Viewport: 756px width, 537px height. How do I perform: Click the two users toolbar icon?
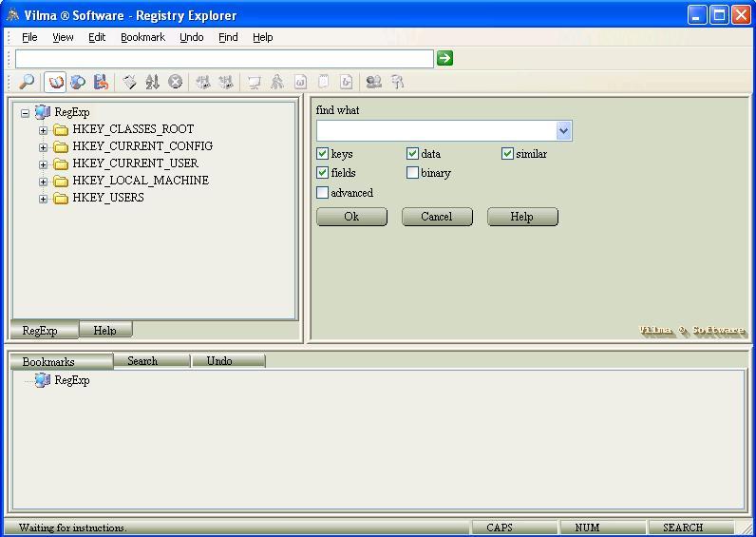(374, 82)
